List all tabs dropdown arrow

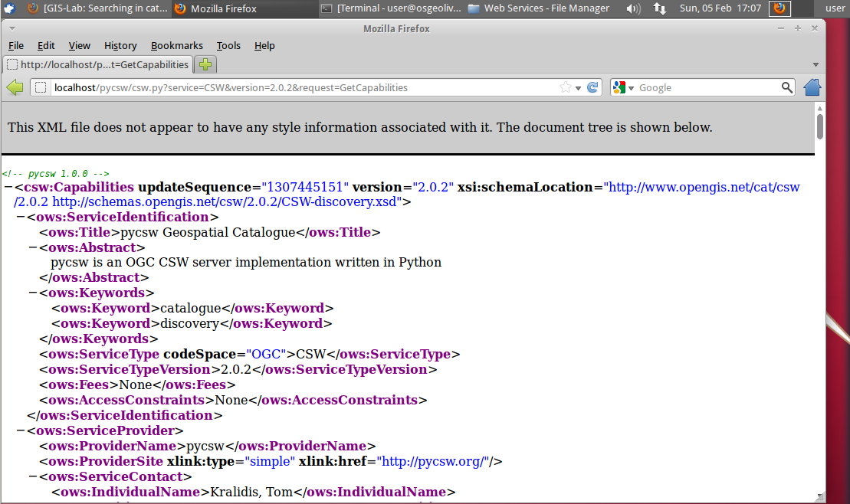coord(816,64)
